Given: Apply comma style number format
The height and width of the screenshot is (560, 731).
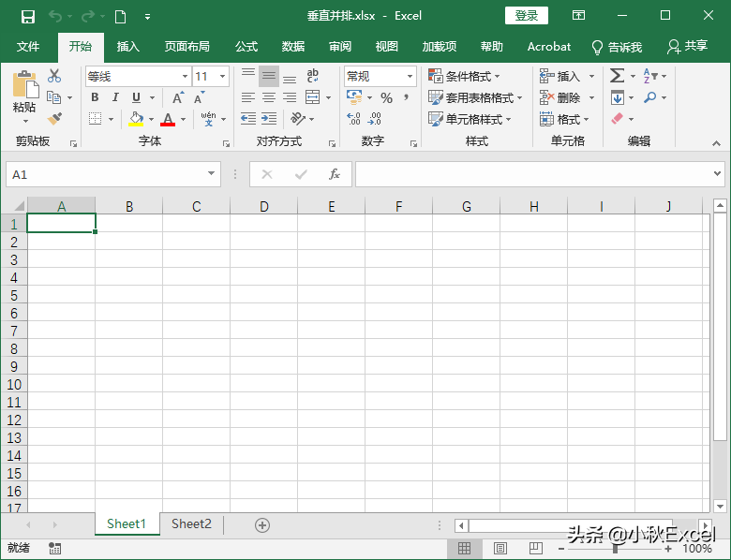Looking at the screenshot, I should [x=406, y=97].
